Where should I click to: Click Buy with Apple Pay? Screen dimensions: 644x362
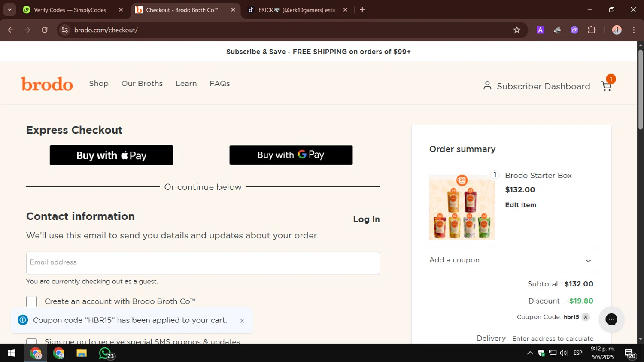(x=112, y=155)
